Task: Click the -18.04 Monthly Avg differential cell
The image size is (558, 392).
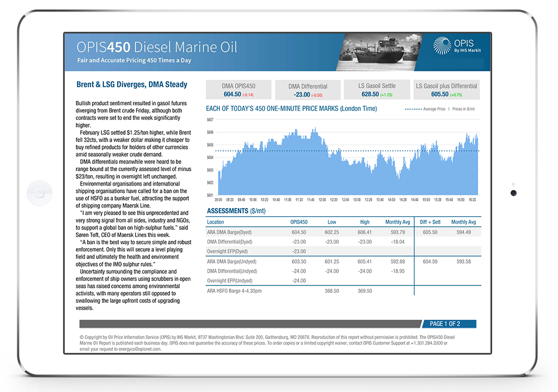Action: pyautogui.click(x=398, y=242)
